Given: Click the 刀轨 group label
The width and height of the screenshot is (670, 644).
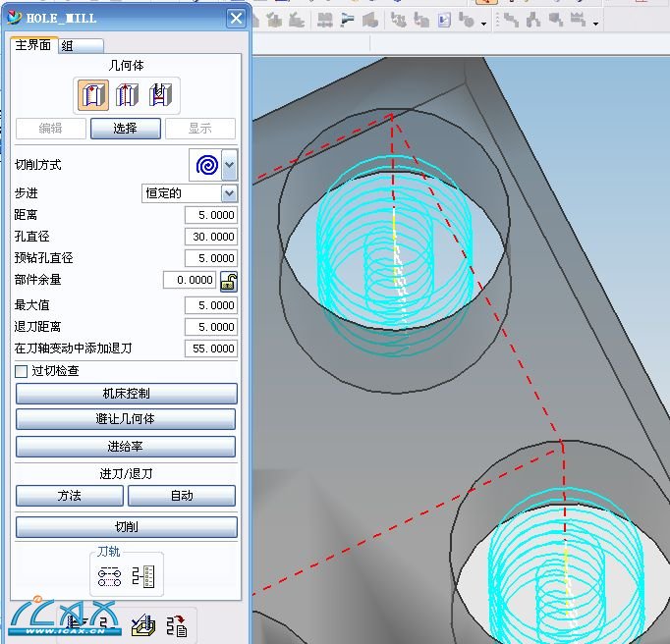Looking at the screenshot, I should (108, 552).
